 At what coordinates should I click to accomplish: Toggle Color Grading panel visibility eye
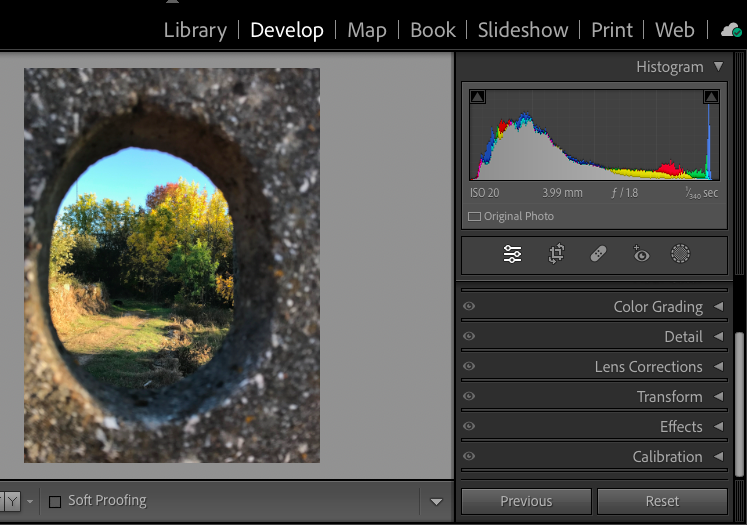(x=469, y=307)
